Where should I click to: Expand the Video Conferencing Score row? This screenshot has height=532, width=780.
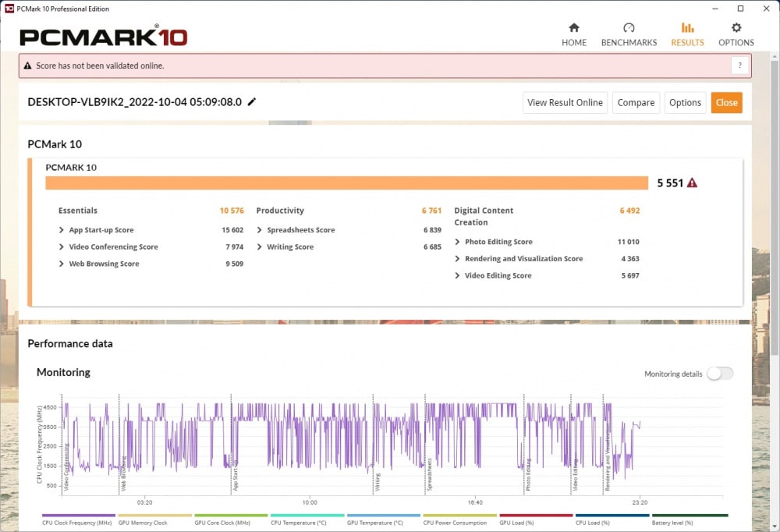click(x=61, y=246)
